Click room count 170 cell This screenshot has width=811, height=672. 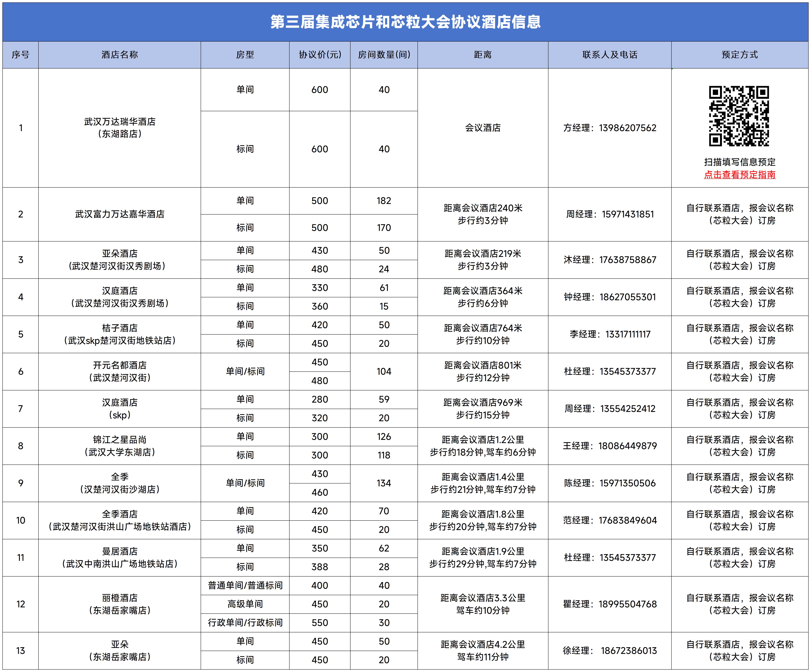coord(384,228)
